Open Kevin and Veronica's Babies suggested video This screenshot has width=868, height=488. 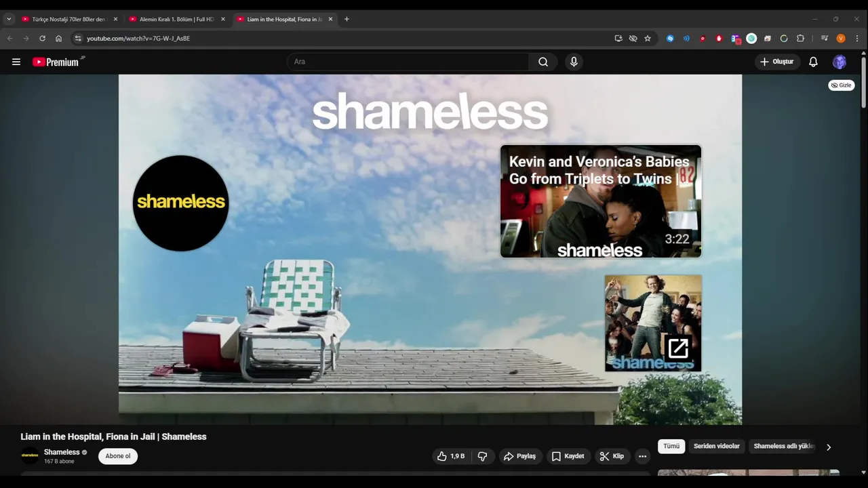(x=601, y=201)
